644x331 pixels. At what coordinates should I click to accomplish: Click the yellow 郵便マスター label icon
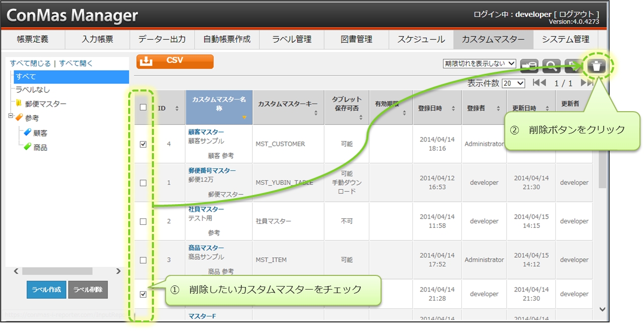tap(19, 104)
